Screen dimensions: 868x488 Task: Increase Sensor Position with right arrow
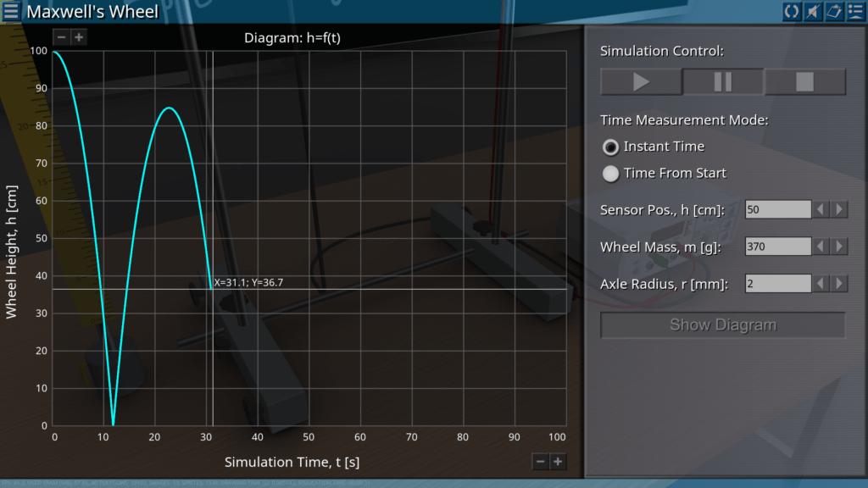coord(839,209)
